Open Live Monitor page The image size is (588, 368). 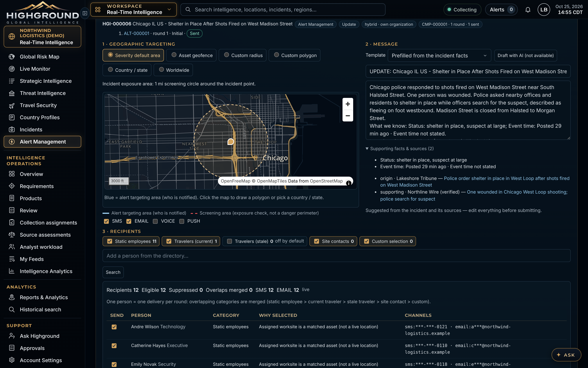(42, 69)
